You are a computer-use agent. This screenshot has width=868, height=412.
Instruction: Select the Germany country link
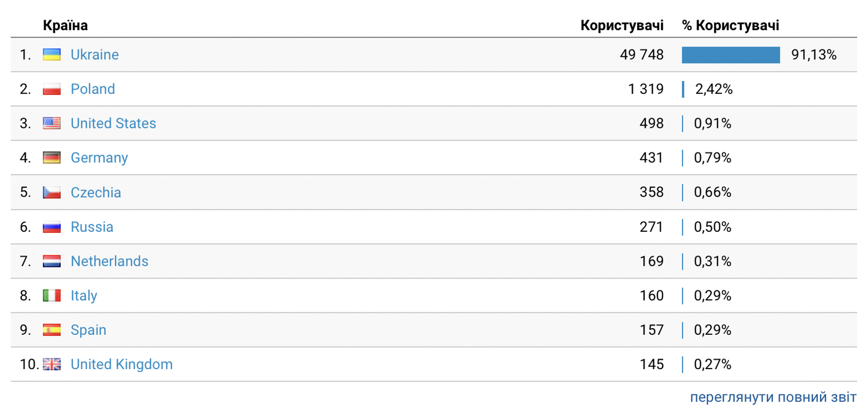pos(99,158)
